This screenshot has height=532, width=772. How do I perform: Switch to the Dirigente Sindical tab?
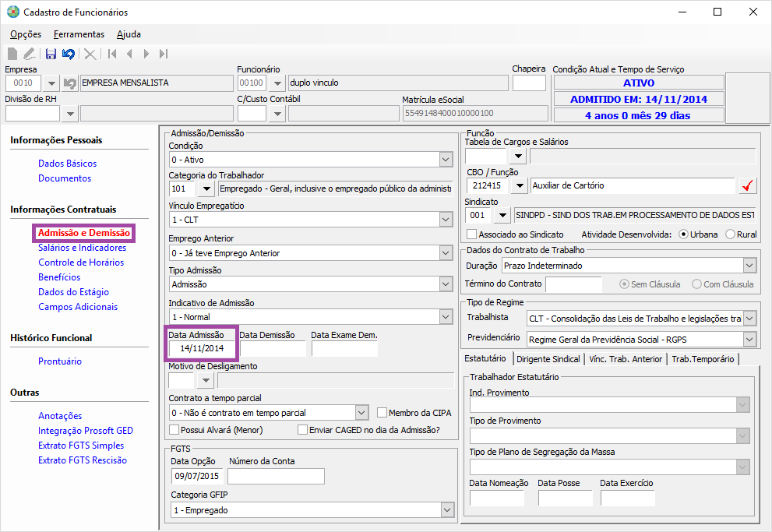point(548,359)
